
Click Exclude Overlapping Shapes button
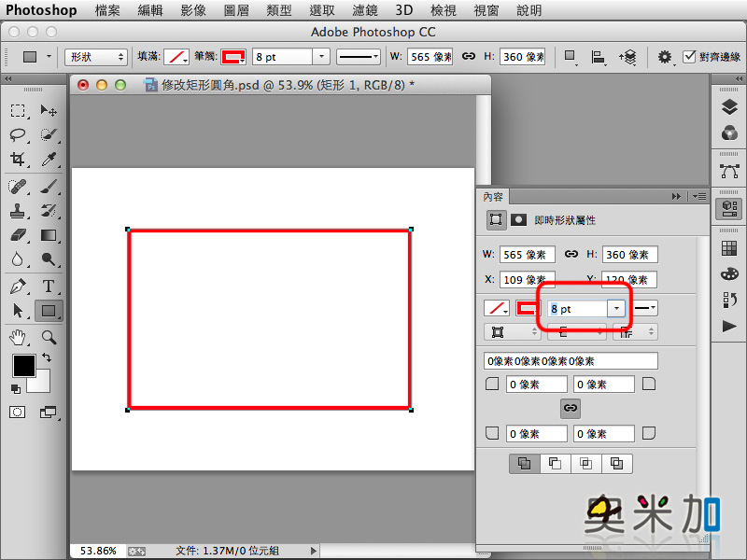(x=617, y=463)
